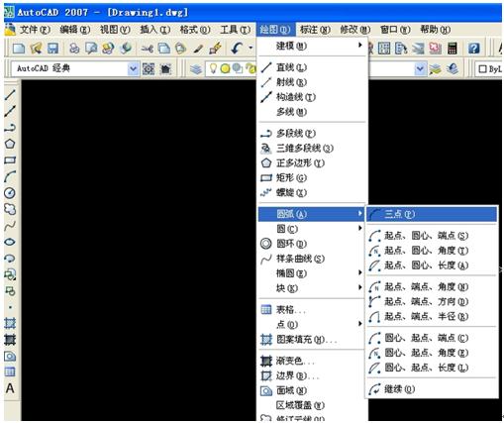The image size is (504, 423).
Task: Select the Ellipse tool in left toolbar
Action: click(x=10, y=242)
